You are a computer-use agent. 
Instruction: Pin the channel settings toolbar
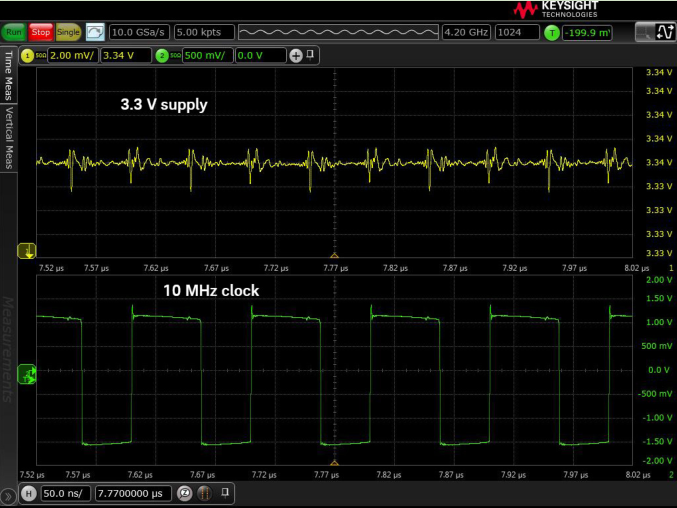pos(310,55)
